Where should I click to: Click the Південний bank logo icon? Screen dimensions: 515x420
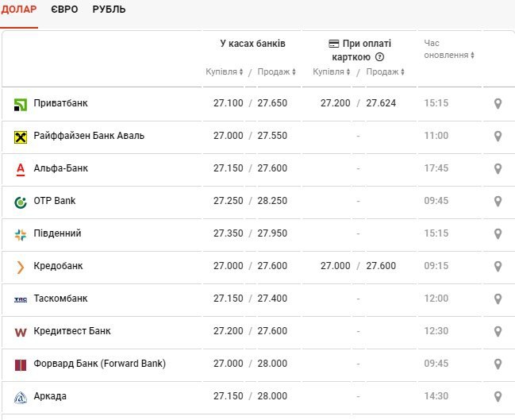point(21,234)
